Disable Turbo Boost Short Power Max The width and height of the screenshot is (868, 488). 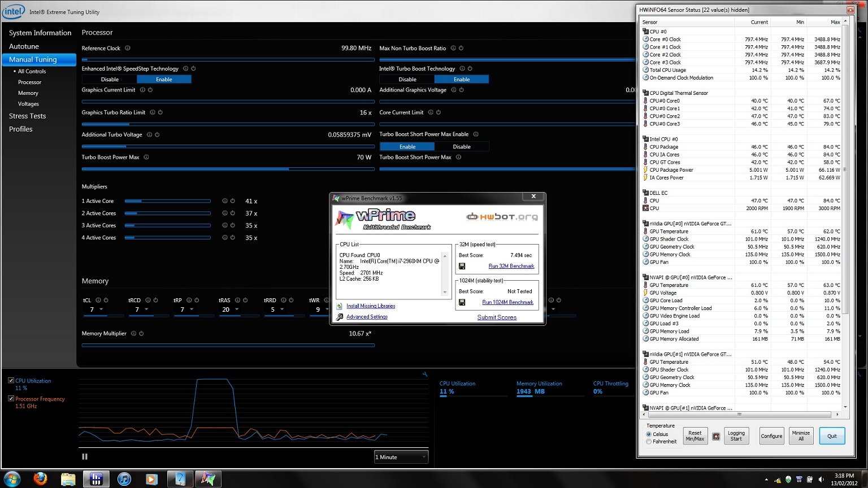(x=462, y=146)
